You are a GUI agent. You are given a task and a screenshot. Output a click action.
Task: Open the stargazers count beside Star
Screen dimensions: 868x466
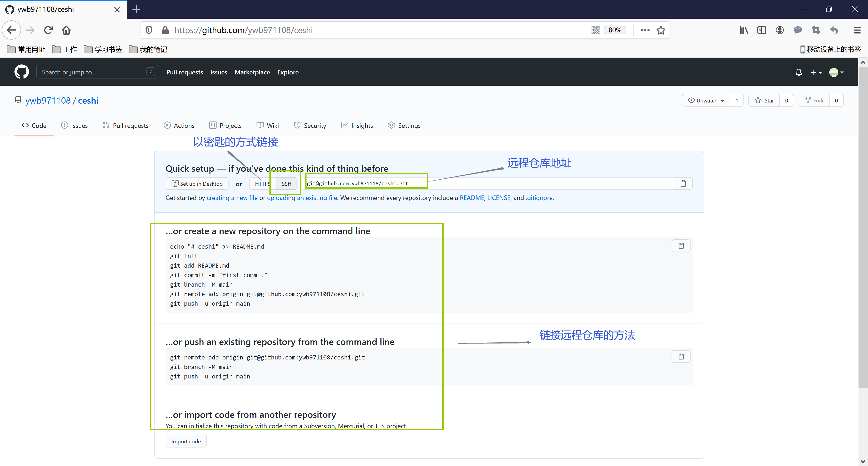point(786,100)
